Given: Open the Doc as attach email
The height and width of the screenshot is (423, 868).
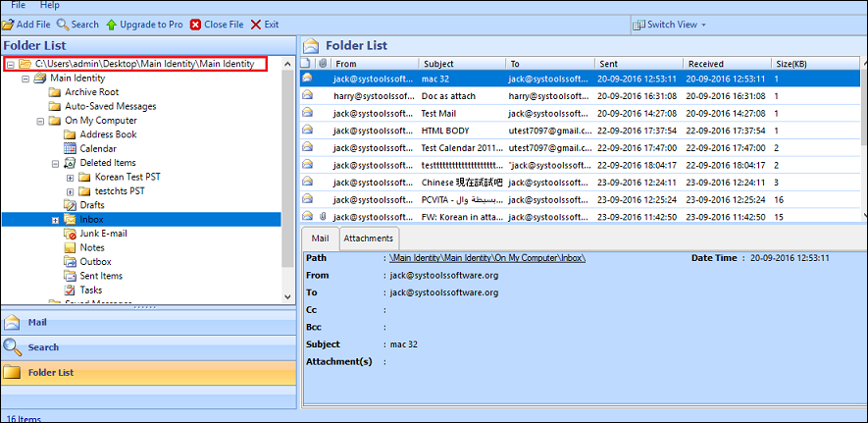Looking at the screenshot, I should pyautogui.click(x=581, y=96).
